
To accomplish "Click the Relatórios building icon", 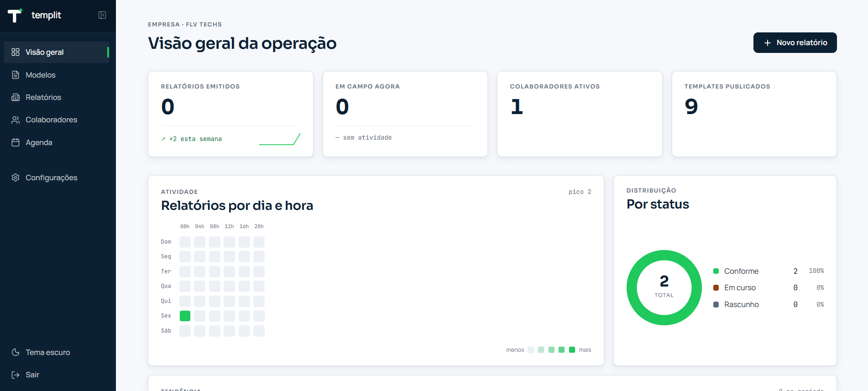I will point(16,97).
